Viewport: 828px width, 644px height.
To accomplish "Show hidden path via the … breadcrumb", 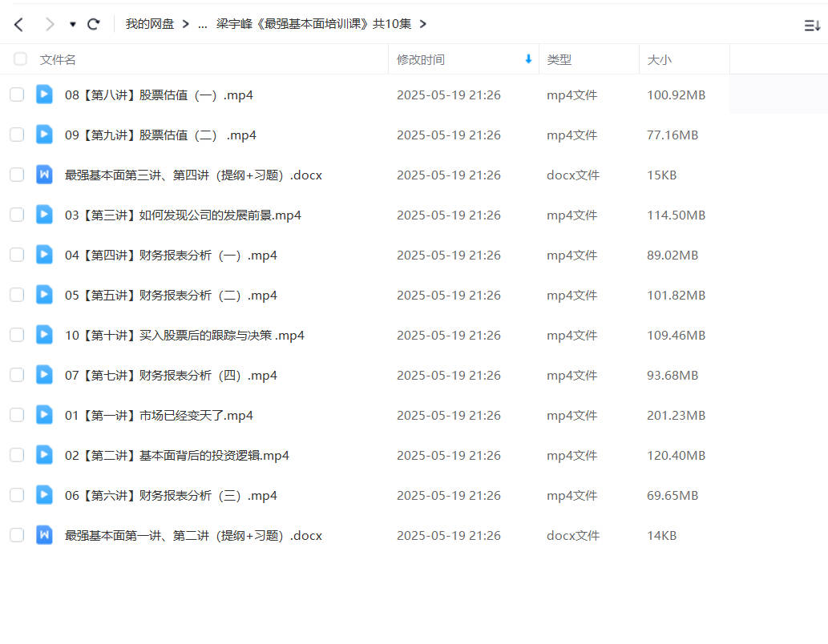I will [202, 25].
